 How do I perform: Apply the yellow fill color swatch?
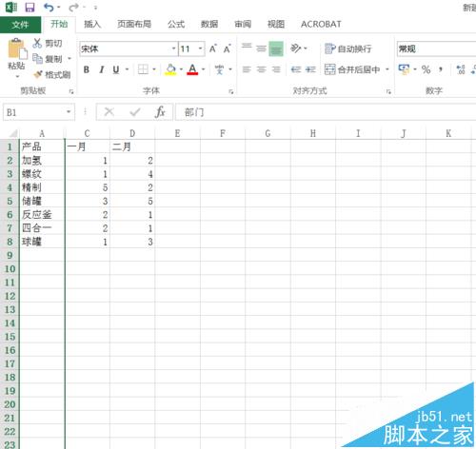pos(170,69)
